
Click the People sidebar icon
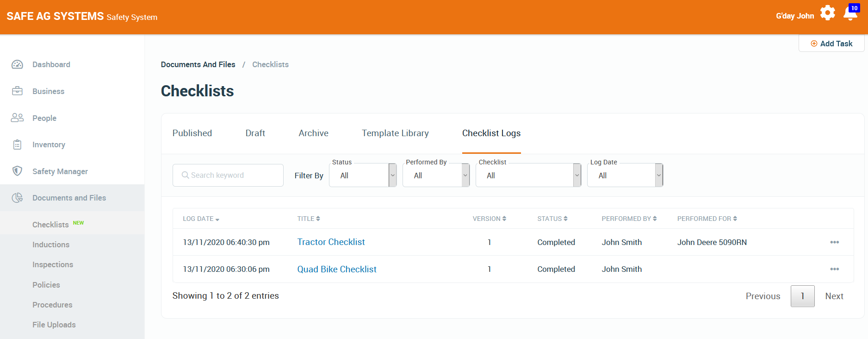(x=17, y=118)
